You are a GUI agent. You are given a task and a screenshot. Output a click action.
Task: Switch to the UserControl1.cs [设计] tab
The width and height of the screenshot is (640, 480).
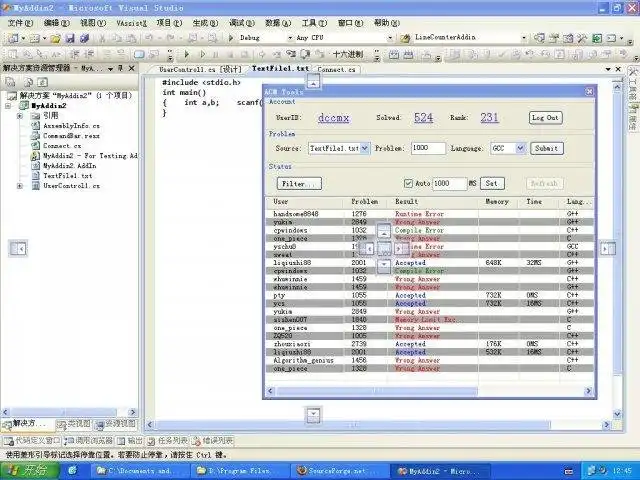200,70
